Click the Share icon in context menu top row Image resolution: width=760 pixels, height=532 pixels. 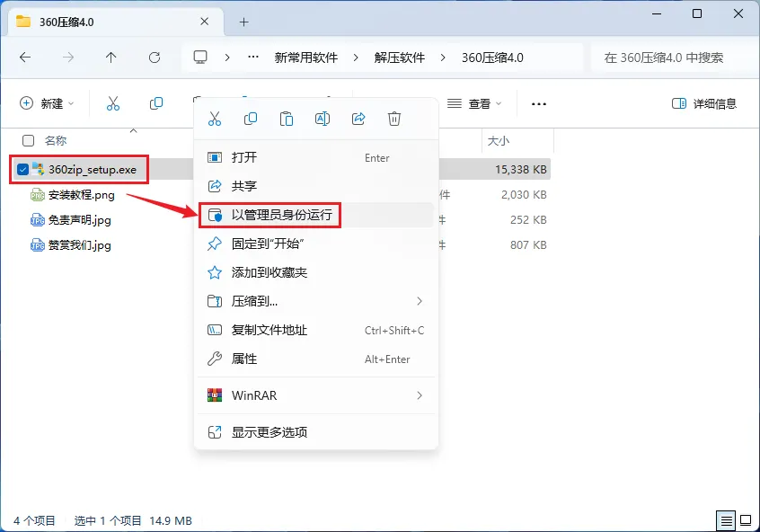pos(358,119)
